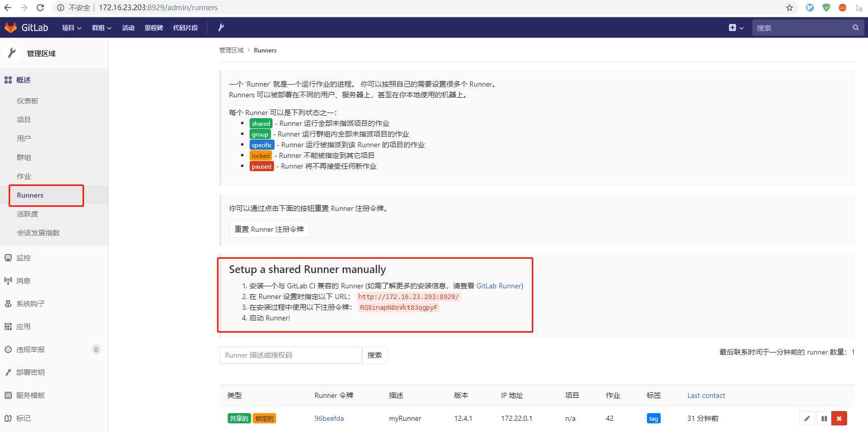This screenshot has height=432, width=868.
Task: Click the red paused status badge
Action: point(261,166)
